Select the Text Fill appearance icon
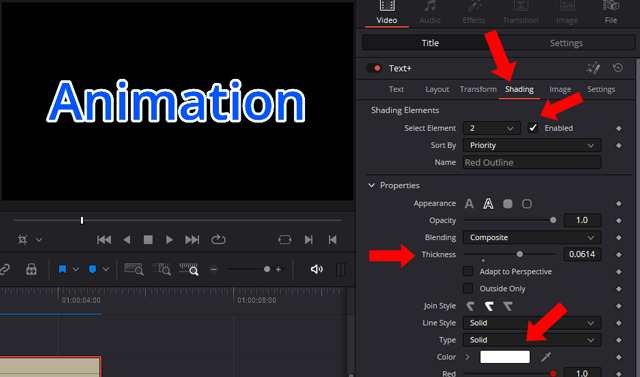 (x=469, y=204)
